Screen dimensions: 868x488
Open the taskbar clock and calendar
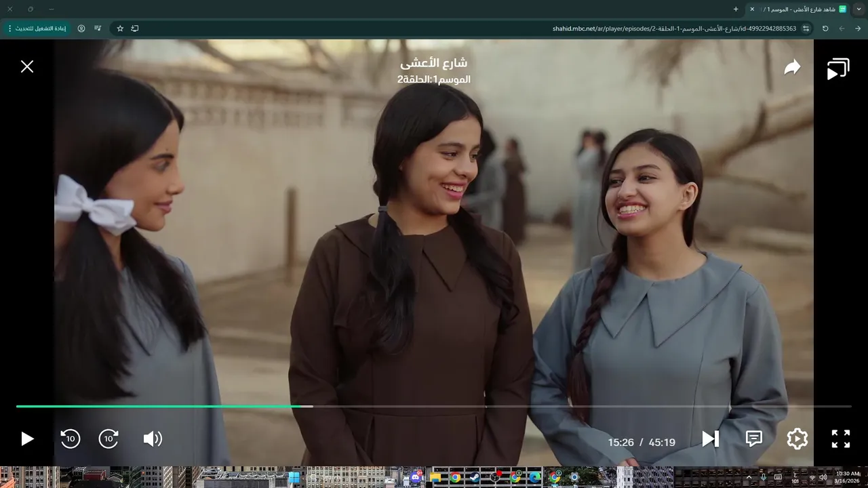pos(847,477)
